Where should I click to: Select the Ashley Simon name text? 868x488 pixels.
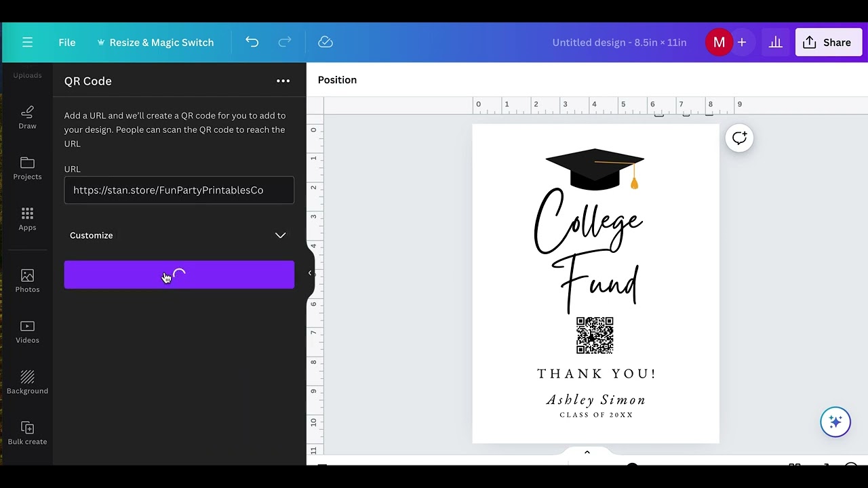[x=596, y=400]
